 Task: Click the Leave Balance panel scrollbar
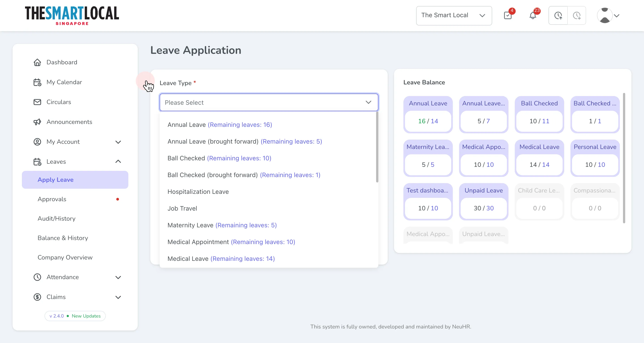click(624, 158)
